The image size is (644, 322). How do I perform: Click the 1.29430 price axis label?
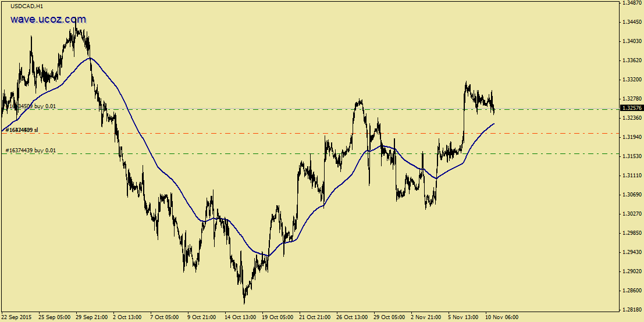point(632,252)
